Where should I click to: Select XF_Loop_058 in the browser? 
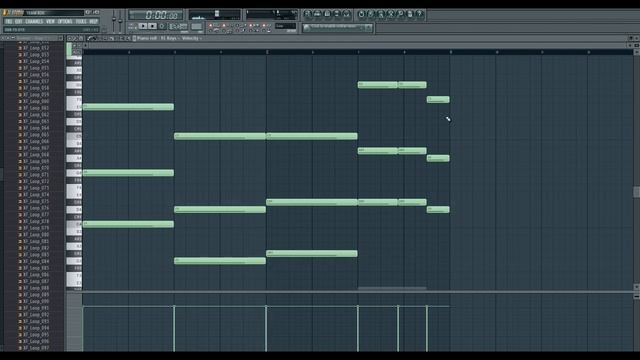pos(36,88)
